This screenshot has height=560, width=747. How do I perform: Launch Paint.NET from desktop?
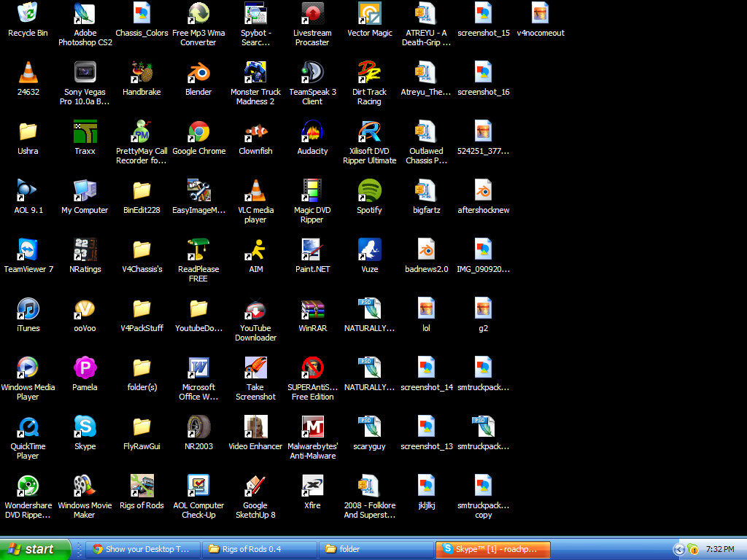pos(312,249)
